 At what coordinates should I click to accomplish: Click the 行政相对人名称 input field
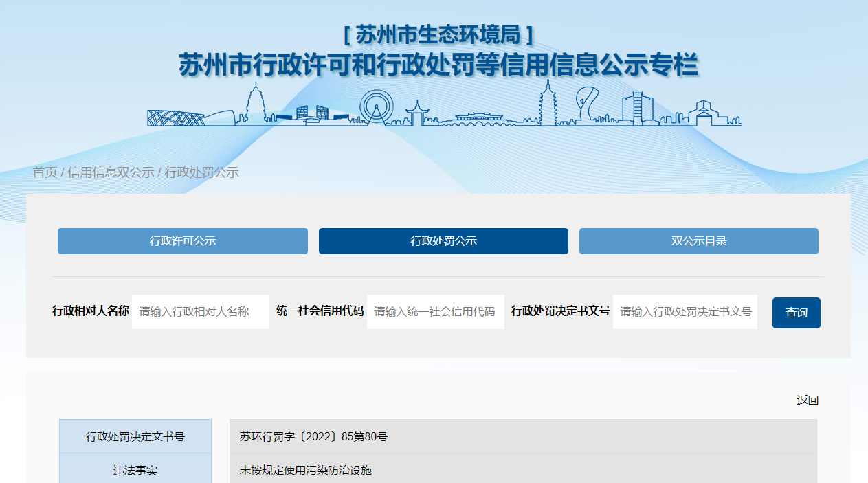coord(201,312)
